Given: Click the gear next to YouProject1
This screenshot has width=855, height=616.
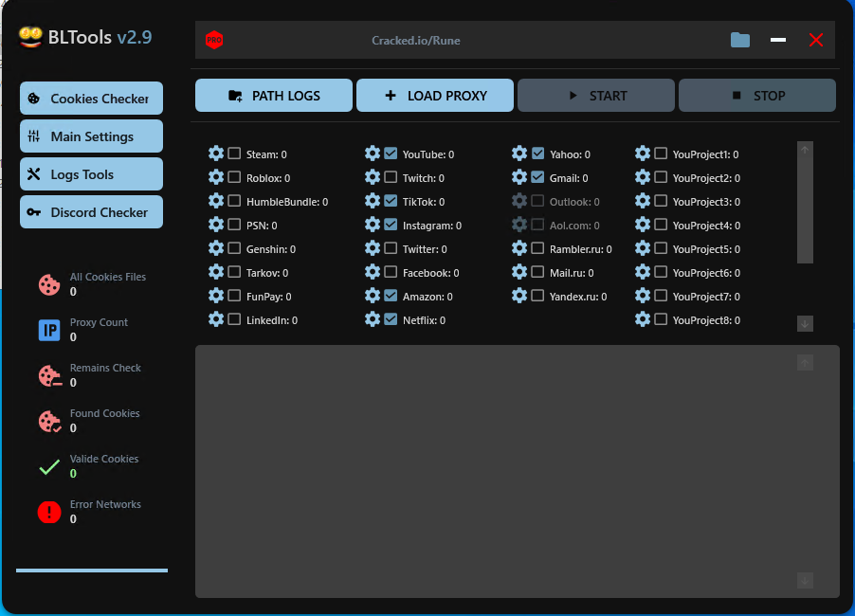Looking at the screenshot, I should (x=644, y=154).
